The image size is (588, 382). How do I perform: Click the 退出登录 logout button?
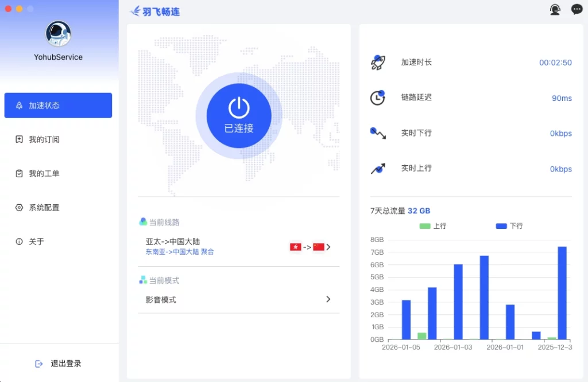click(x=65, y=363)
